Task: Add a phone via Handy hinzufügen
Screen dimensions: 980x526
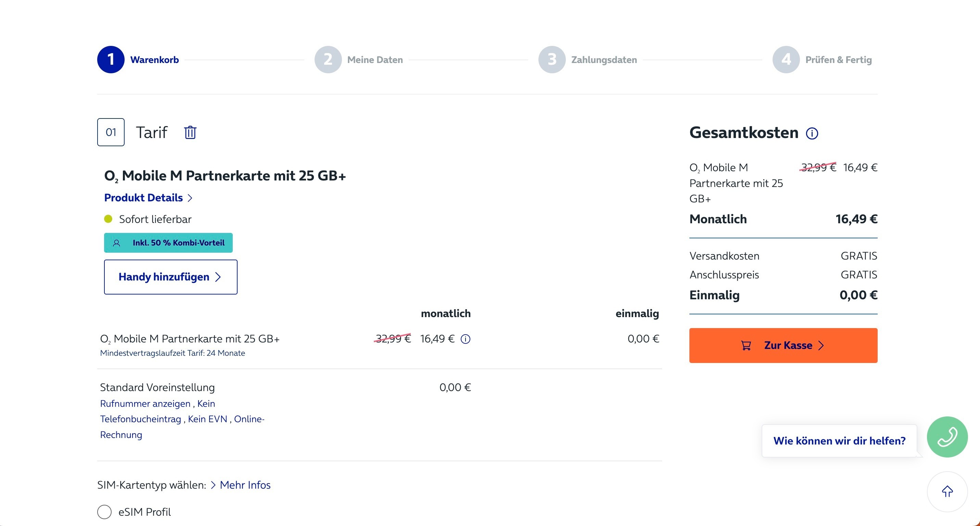Action: 171,277
